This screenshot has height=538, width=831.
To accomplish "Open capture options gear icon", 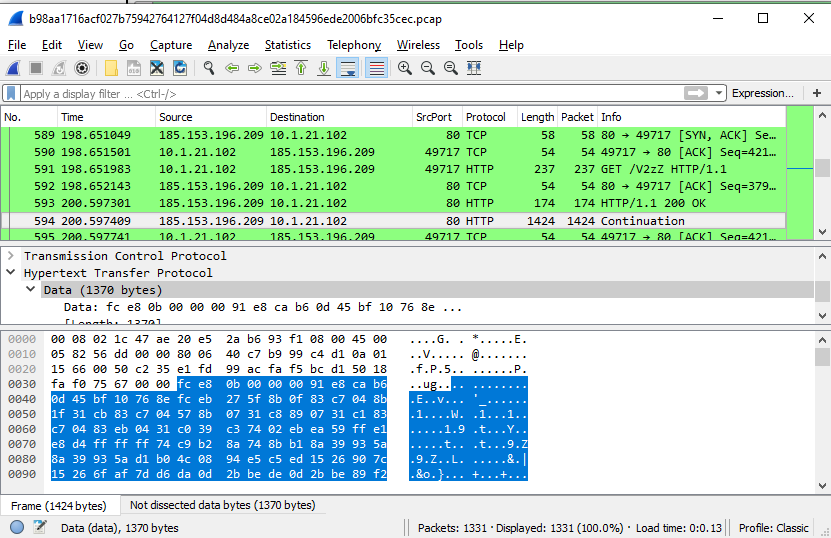I will [82, 68].
